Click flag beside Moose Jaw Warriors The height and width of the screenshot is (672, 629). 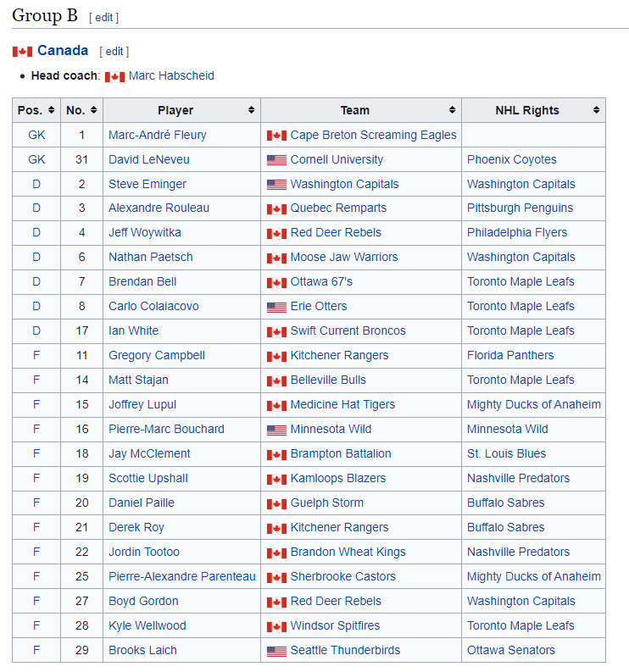pyautogui.click(x=276, y=258)
